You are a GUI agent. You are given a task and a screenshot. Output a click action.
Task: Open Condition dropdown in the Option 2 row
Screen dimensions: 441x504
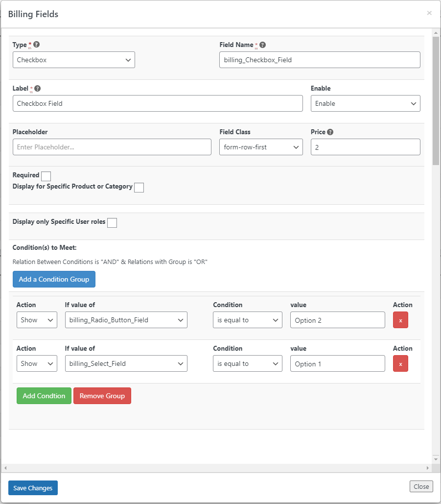click(x=247, y=320)
